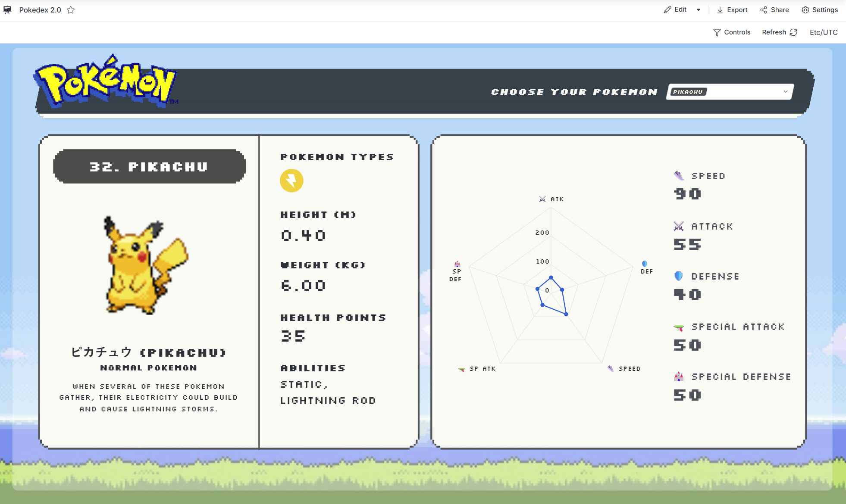Screen dimensions: 846x504
Task: Expand the Edit dropdown arrow
Action: point(699,10)
